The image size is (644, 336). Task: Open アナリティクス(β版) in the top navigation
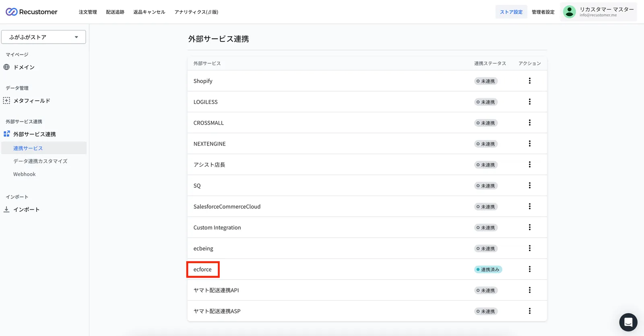pyautogui.click(x=196, y=12)
